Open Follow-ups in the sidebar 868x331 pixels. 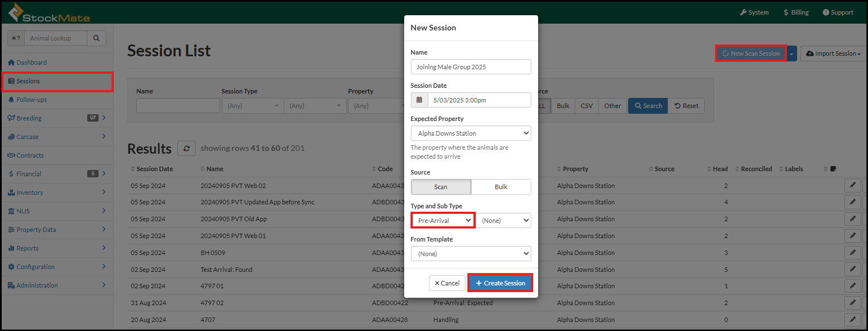tap(32, 100)
